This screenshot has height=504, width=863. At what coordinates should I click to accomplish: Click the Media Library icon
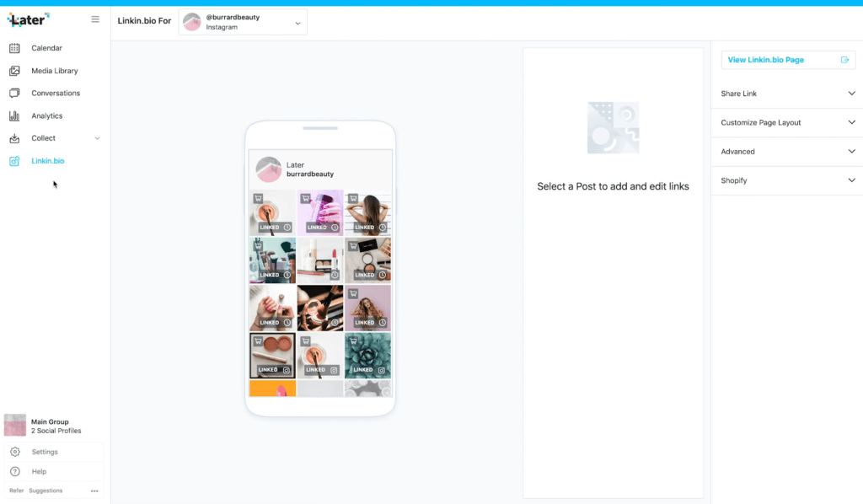14,71
